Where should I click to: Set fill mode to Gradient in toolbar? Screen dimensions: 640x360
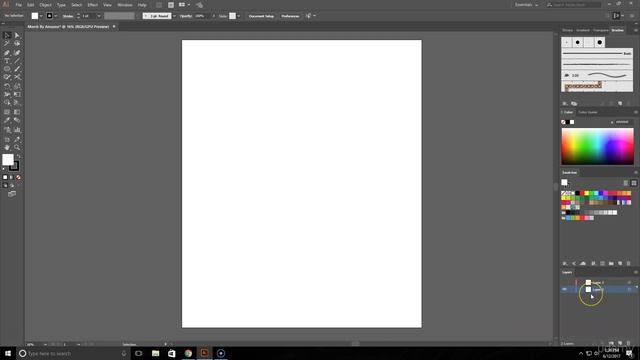[x=11, y=178]
